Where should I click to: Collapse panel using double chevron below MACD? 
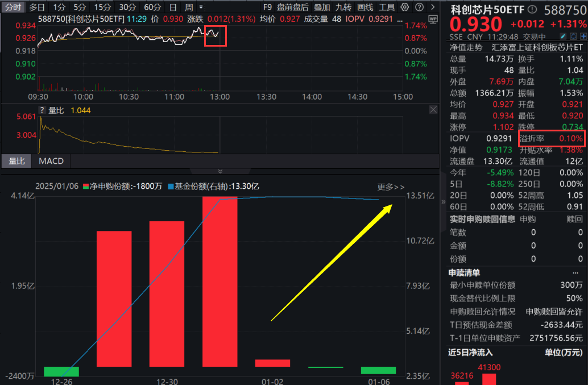(220, 171)
